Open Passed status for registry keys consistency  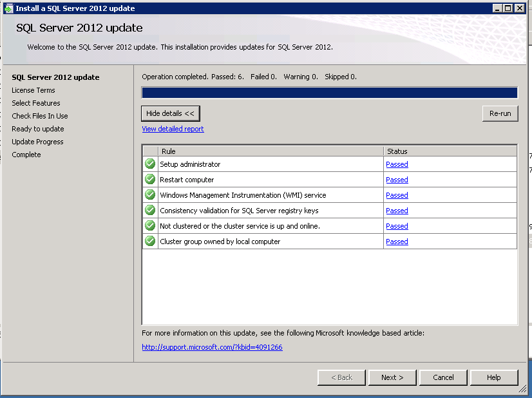(397, 211)
